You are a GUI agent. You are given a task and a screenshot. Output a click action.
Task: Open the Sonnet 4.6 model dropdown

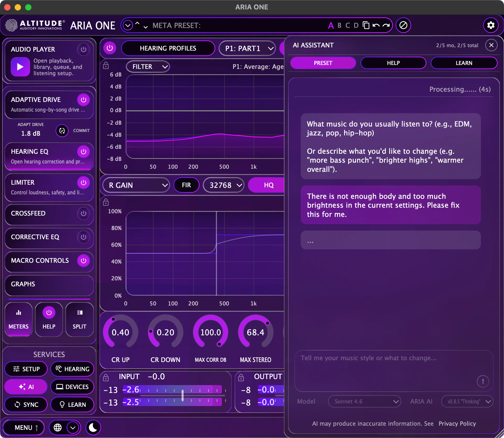(x=364, y=401)
